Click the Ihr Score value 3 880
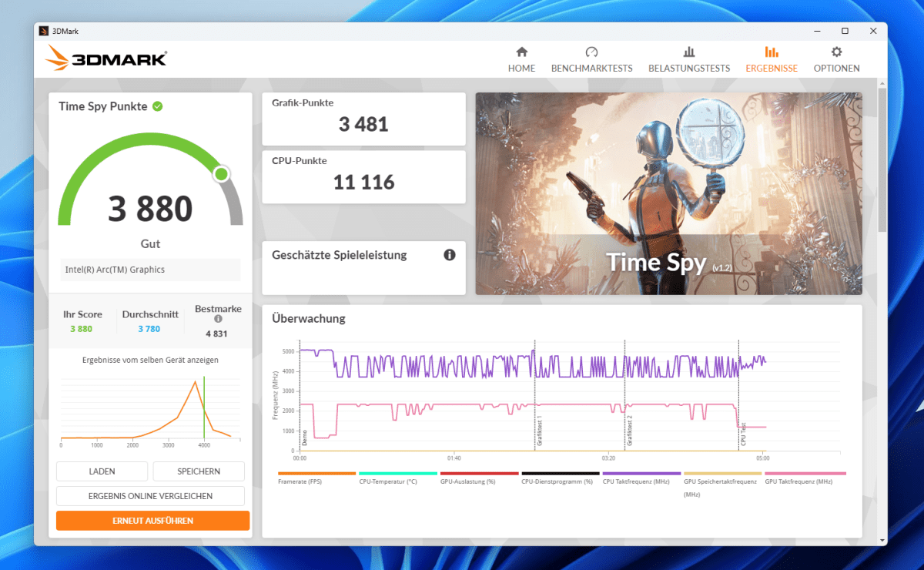Screen dimensions: 924x570 (82, 329)
